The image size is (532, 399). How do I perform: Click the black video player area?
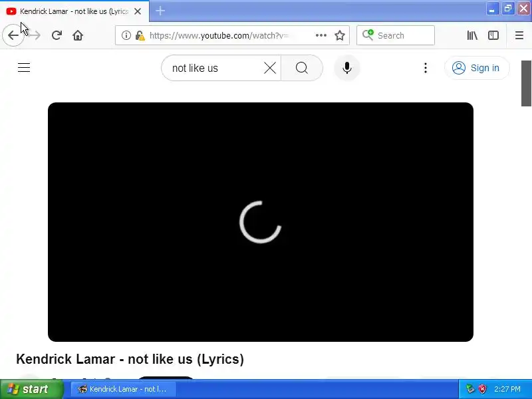pyautogui.click(x=261, y=222)
